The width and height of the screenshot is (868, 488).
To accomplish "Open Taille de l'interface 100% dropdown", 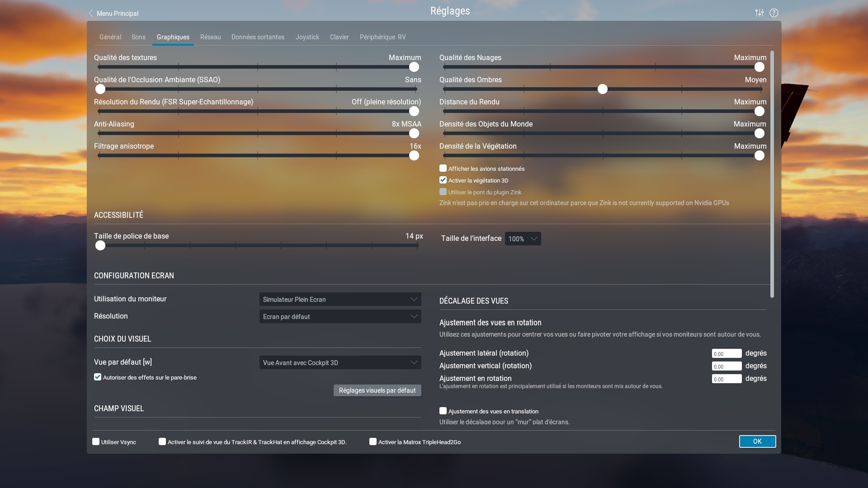I will [523, 239].
